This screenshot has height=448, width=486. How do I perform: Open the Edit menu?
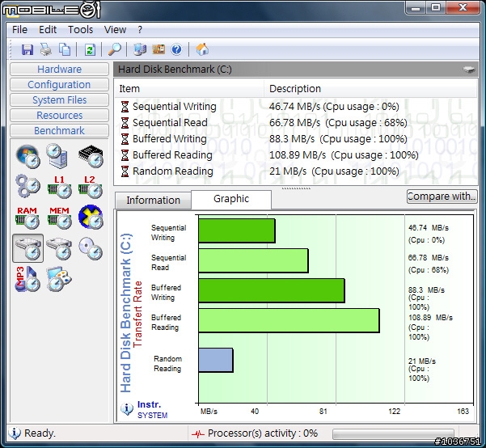click(x=48, y=30)
